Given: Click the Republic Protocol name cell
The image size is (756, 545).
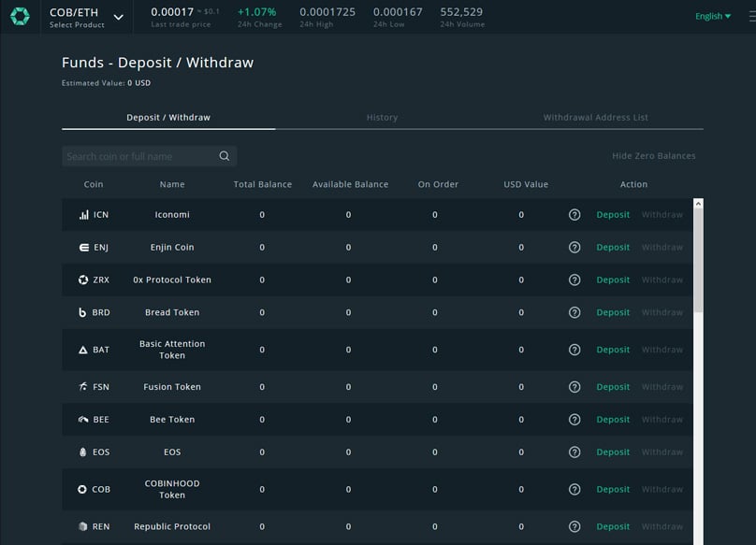Looking at the screenshot, I should coord(172,526).
